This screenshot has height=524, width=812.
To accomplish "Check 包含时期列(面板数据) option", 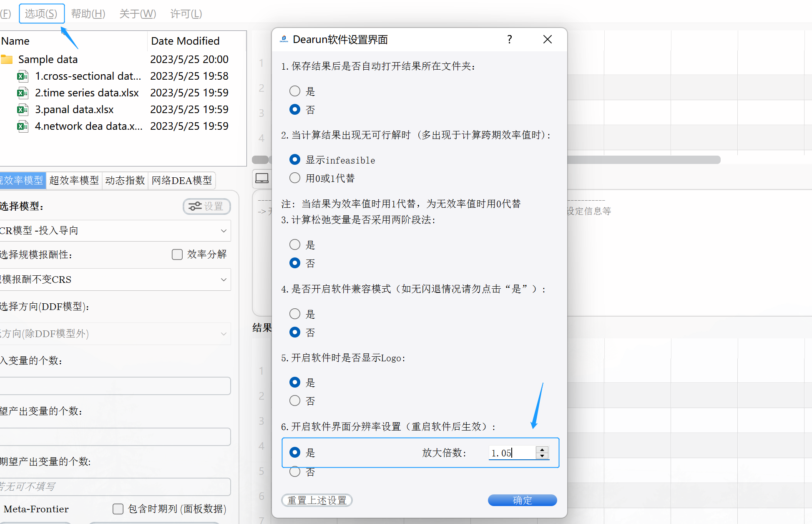I will pos(118,509).
